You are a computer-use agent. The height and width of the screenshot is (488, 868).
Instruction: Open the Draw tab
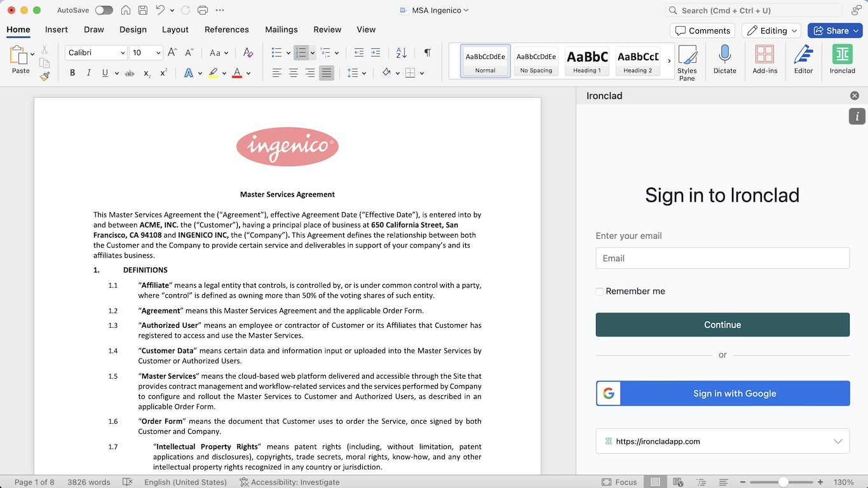pos(94,29)
